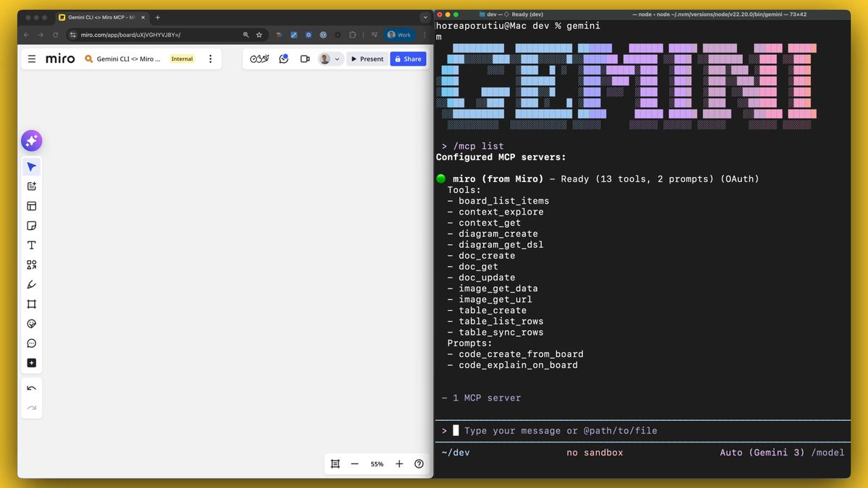Select the comment tool in Miro

point(32,343)
